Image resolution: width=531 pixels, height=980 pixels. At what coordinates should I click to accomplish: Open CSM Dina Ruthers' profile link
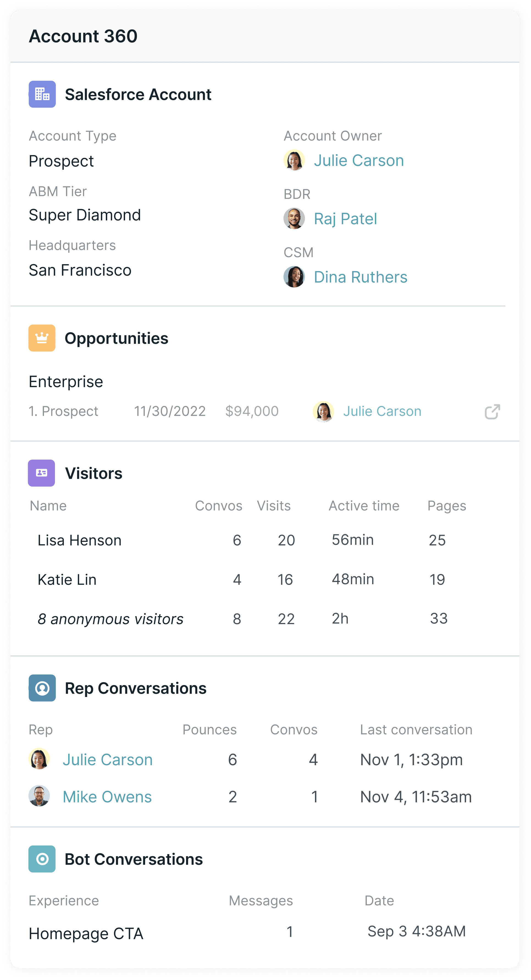click(x=360, y=277)
